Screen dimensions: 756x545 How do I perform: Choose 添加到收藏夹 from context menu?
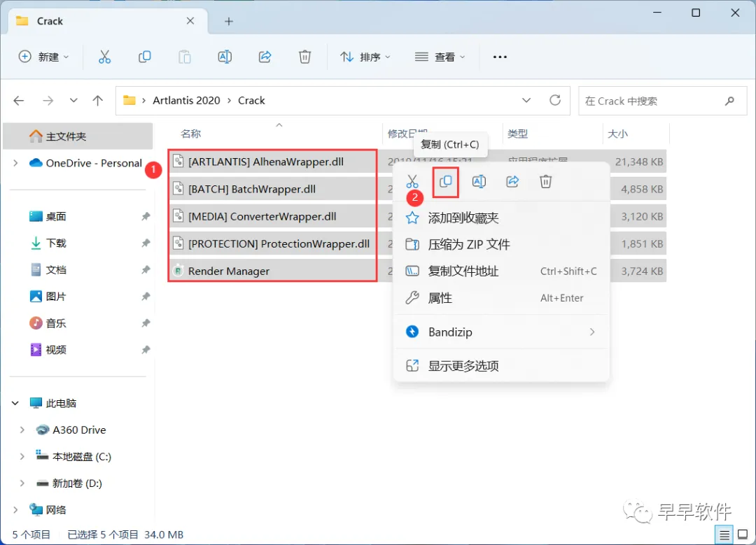(x=501, y=218)
